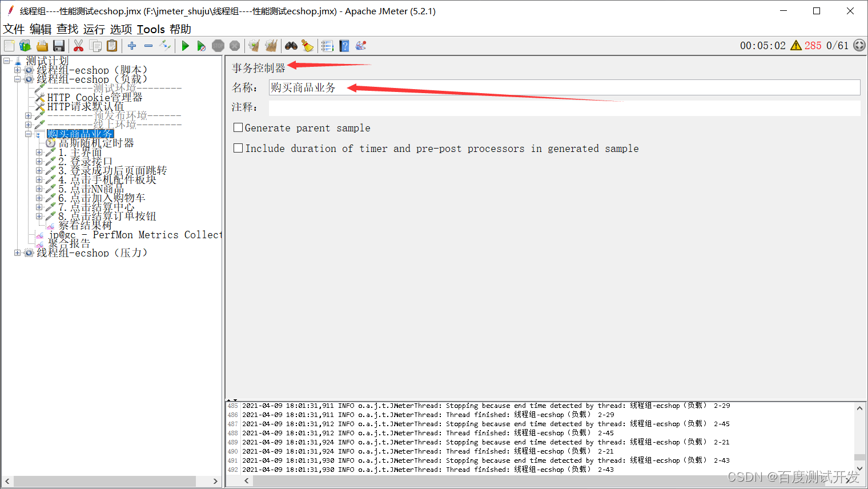Open the 文件 menu
The width and height of the screenshot is (868, 489).
click(14, 29)
